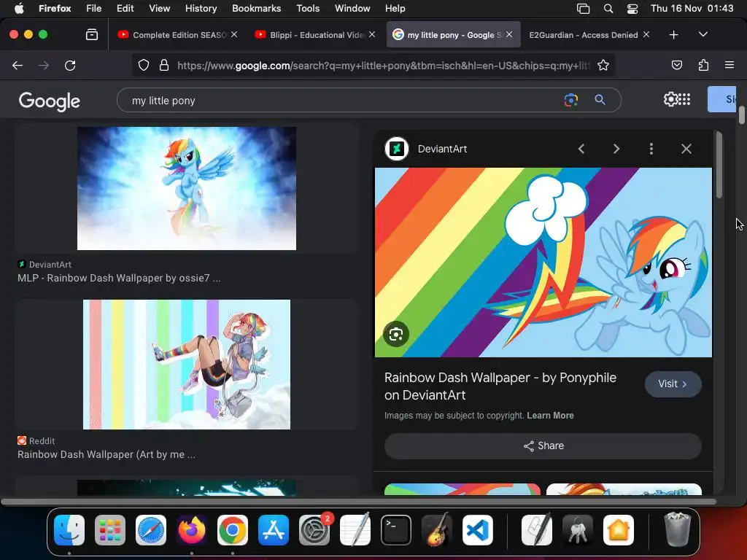Viewport: 747px width, 560px height.
Task: Open Terminal from the Dock
Action: (x=396, y=530)
